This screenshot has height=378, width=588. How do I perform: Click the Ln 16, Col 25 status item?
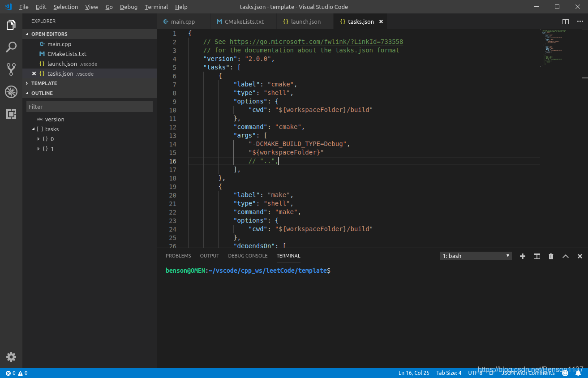(414, 373)
